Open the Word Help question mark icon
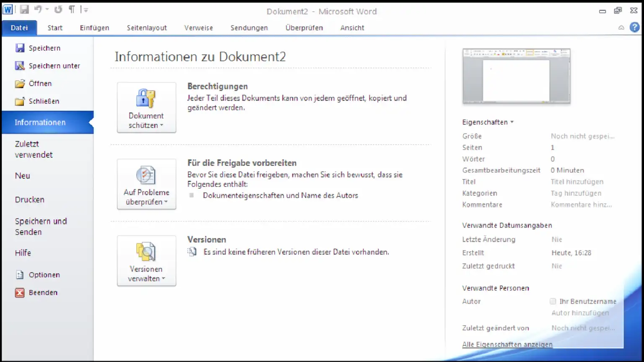Image resolution: width=644 pixels, height=362 pixels. click(635, 28)
